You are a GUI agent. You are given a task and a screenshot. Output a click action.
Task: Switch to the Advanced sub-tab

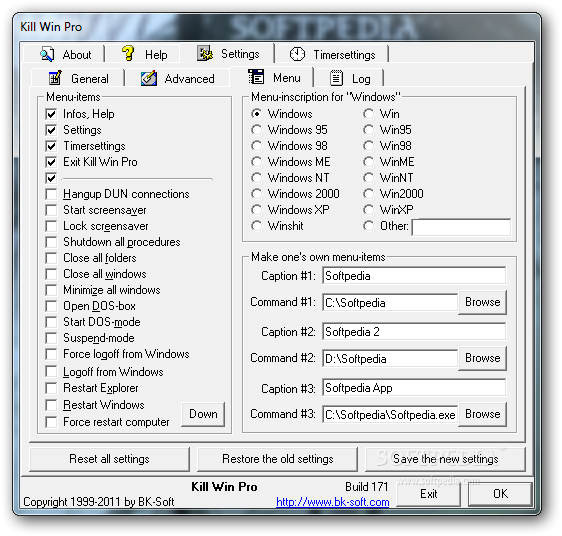(x=177, y=79)
